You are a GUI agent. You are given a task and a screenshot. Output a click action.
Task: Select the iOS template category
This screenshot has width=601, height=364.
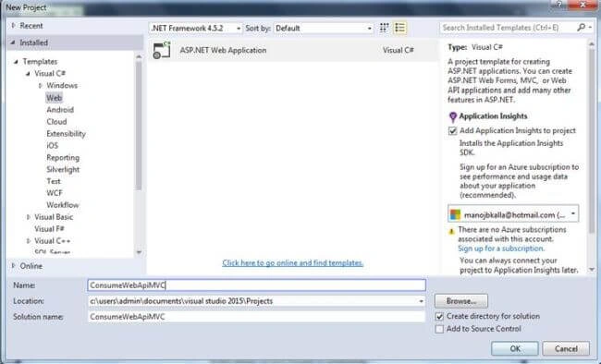pyautogui.click(x=53, y=145)
